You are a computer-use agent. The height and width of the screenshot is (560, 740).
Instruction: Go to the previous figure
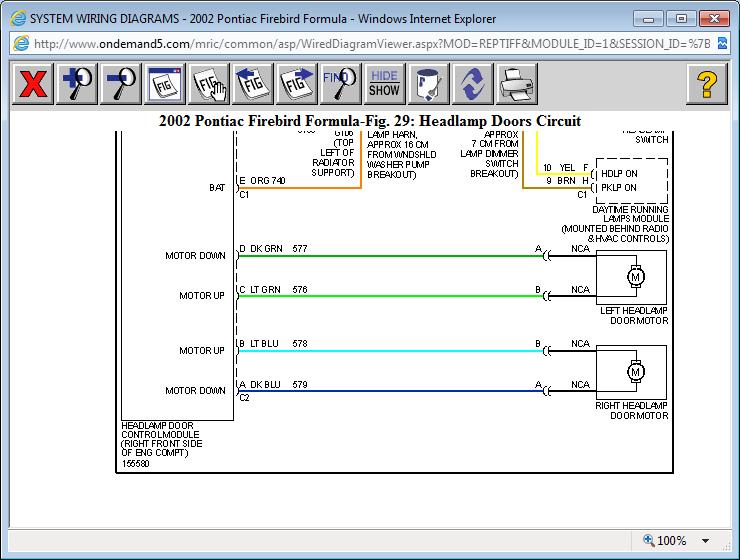(x=253, y=84)
